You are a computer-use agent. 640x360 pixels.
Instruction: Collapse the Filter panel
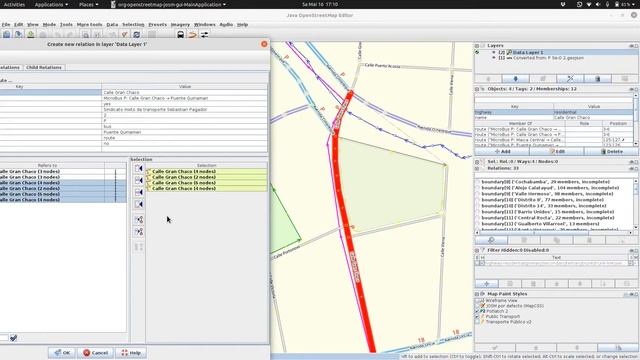pos(477,250)
